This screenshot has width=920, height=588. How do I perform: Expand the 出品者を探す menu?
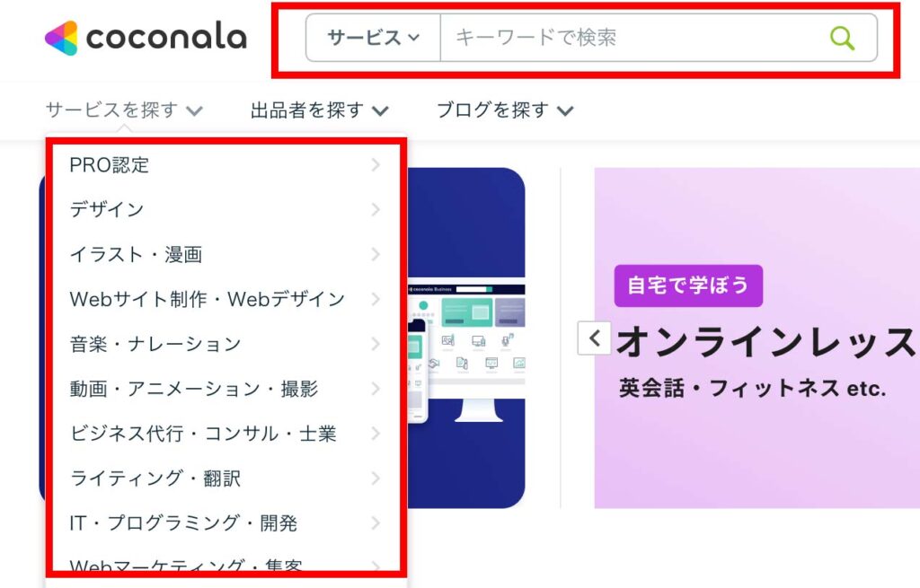[319, 110]
